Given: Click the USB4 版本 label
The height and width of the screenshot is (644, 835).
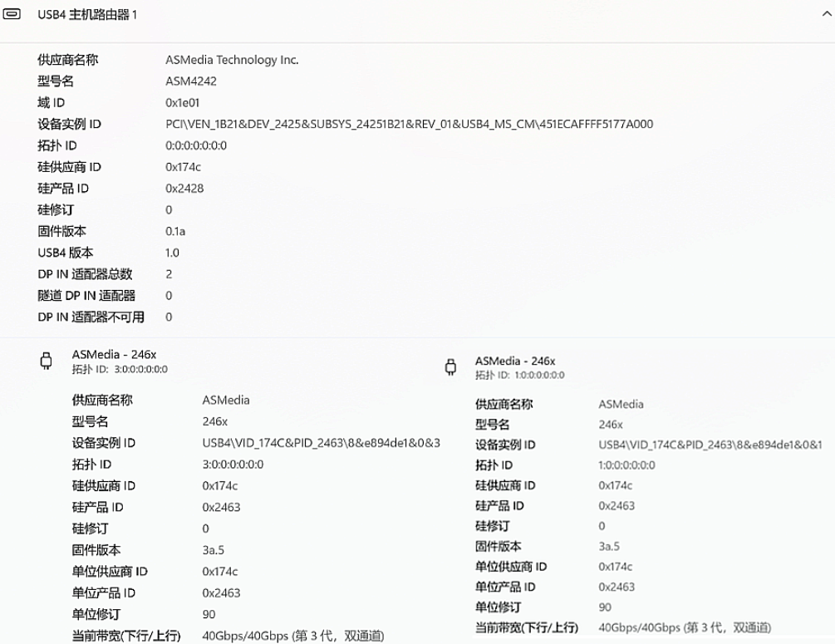Looking at the screenshot, I should click(x=66, y=253).
